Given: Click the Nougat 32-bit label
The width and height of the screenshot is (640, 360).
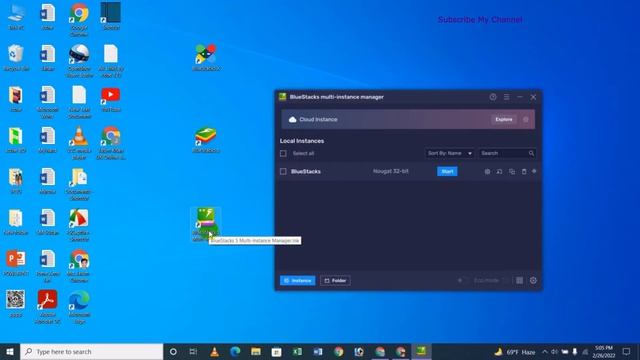Looking at the screenshot, I should 391,171.
